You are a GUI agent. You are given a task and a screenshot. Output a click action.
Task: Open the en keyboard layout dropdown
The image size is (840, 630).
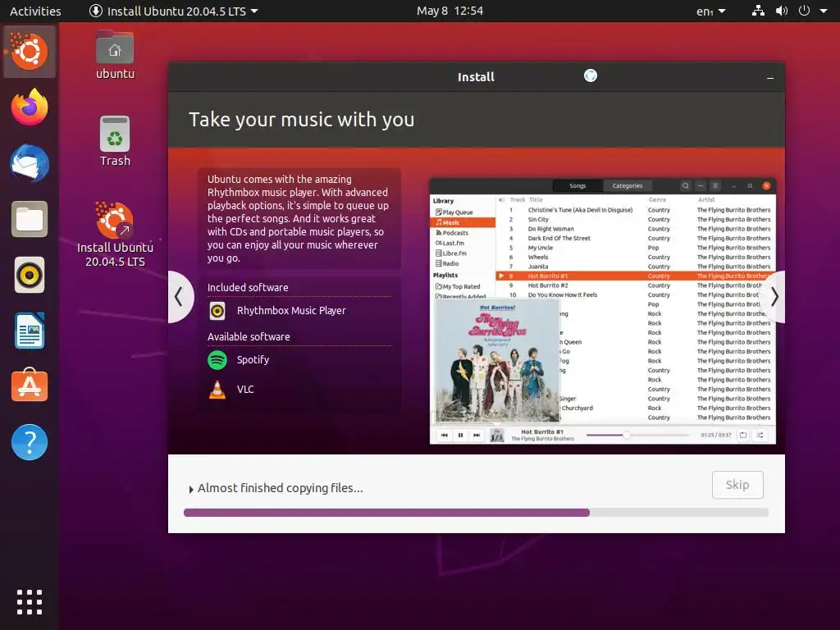click(711, 11)
